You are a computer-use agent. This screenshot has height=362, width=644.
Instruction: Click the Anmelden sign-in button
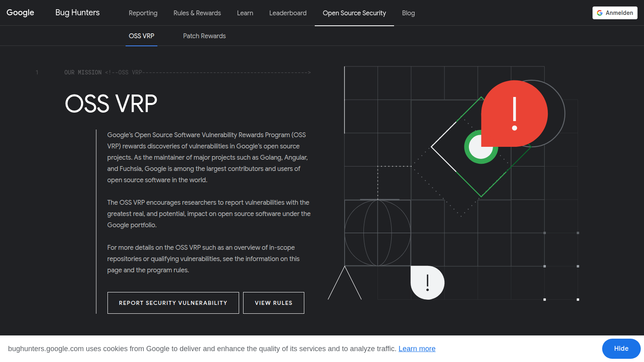coord(615,13)
